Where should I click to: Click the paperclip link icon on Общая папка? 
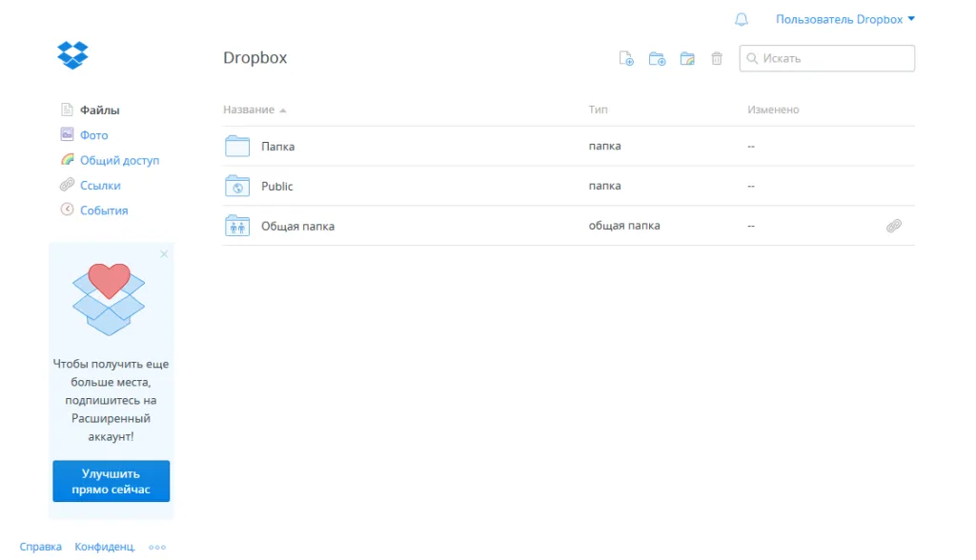(893, 226)
